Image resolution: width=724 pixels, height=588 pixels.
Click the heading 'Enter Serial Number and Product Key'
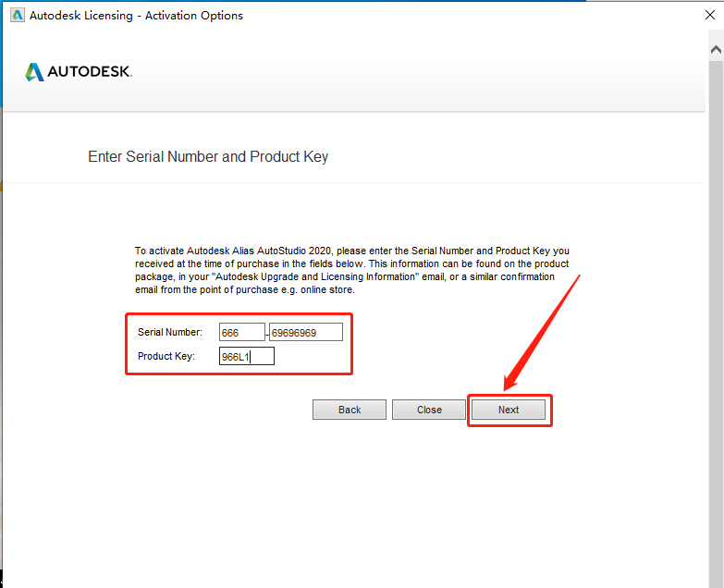[x=208, y=157]
